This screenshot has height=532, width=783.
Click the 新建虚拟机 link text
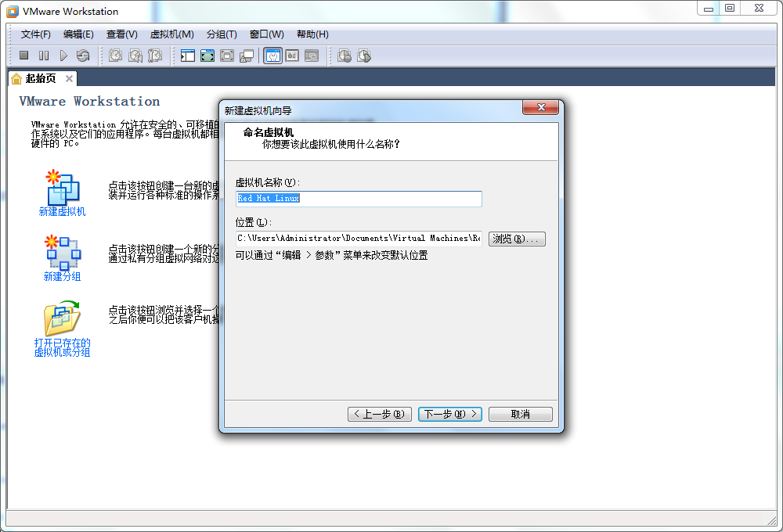[x=63, y=211]
